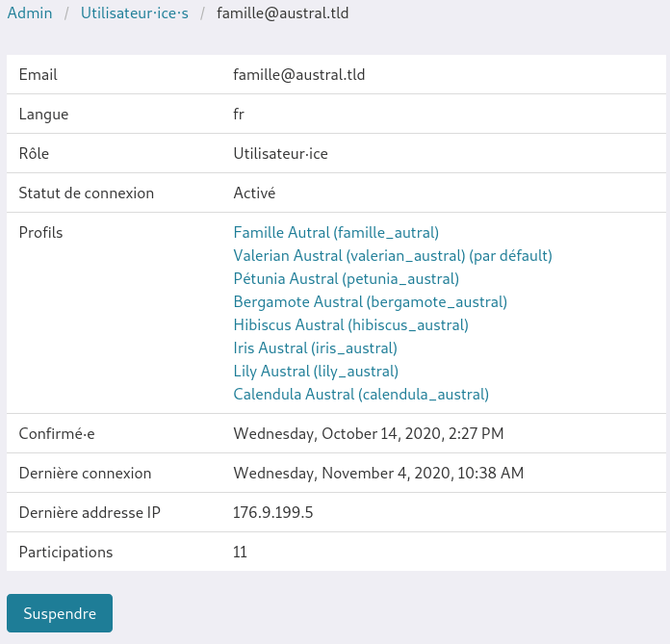Viewport: 670px width, 644px height.
Task: Click the last login date 'November 4, 2020'
Action: (x=386, y=473)
